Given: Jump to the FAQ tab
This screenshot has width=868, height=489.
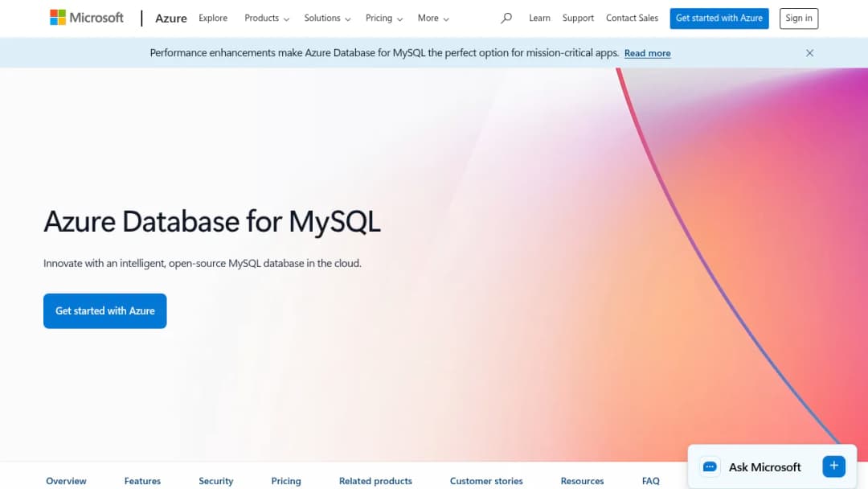Looking at the screenshot, I should (x=651, y=481).
